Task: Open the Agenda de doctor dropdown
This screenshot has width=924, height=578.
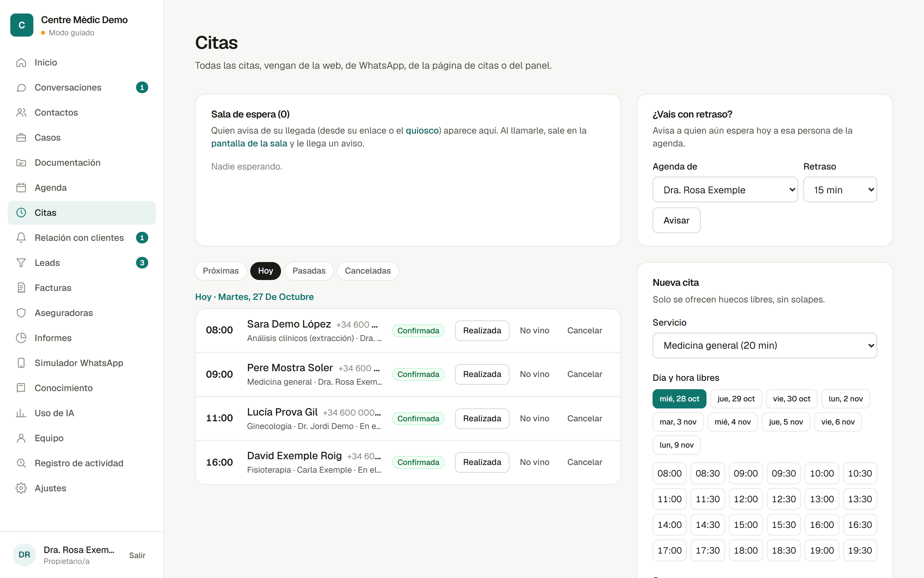Action: click(725, 189)
